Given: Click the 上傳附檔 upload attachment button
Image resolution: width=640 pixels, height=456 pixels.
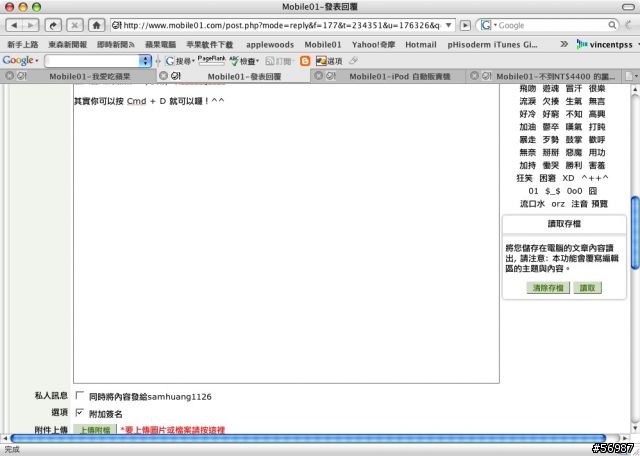Looking at the screenshot, I should pos(95,429).
